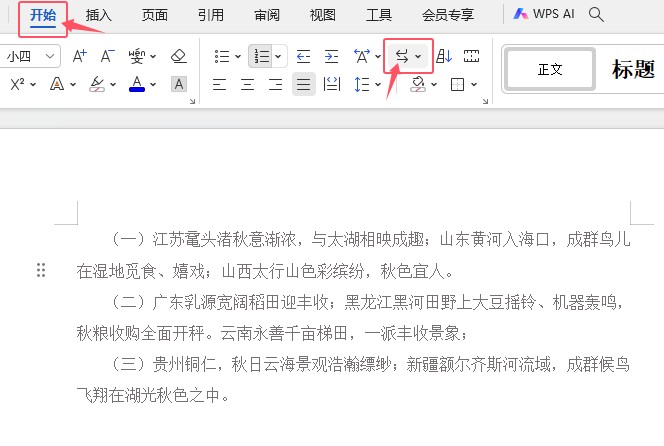Expand the bullet list dropdown arrow
Screen dimensions: 664x446
click(237, 57)
